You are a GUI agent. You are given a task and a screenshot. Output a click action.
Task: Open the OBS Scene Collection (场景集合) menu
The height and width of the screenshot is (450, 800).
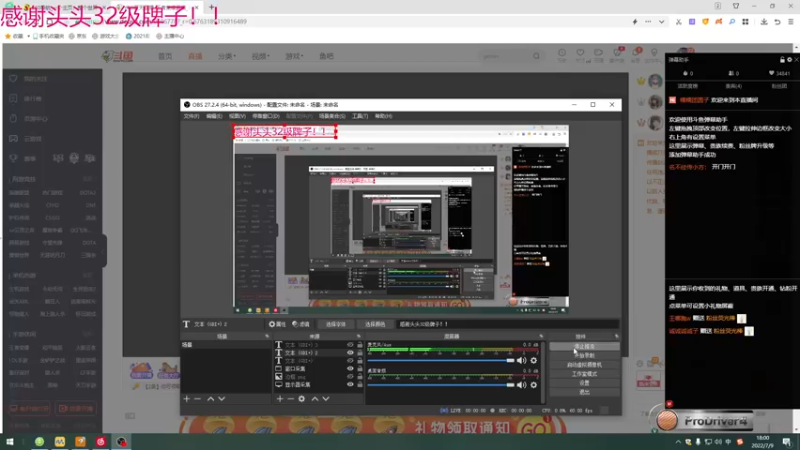pos(332,116)
